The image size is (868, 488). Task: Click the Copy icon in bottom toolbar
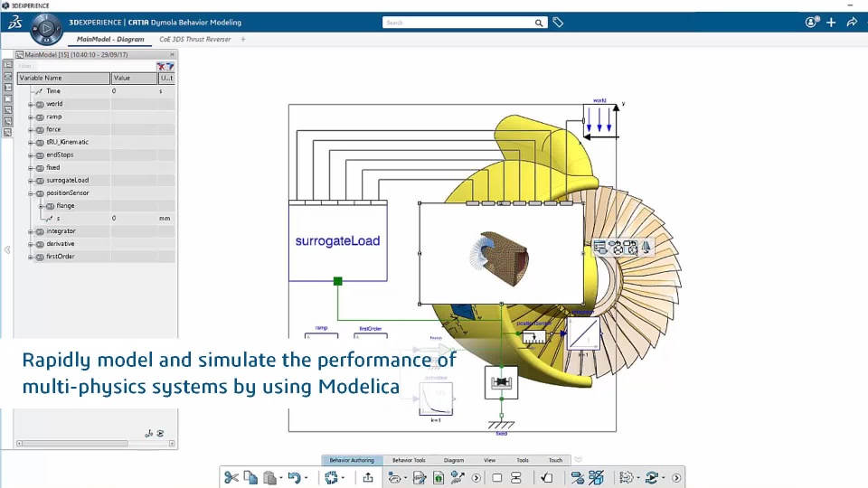[250, 477]
